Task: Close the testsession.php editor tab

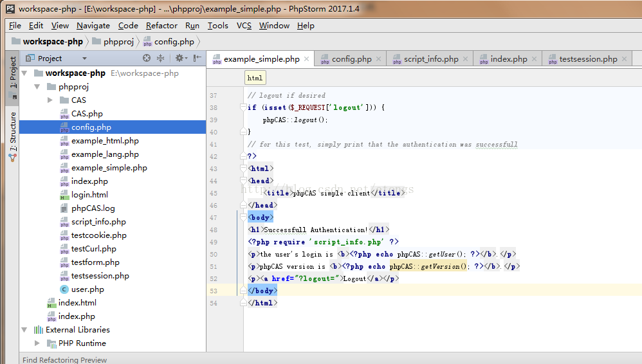Action: [x=624, y=59]
